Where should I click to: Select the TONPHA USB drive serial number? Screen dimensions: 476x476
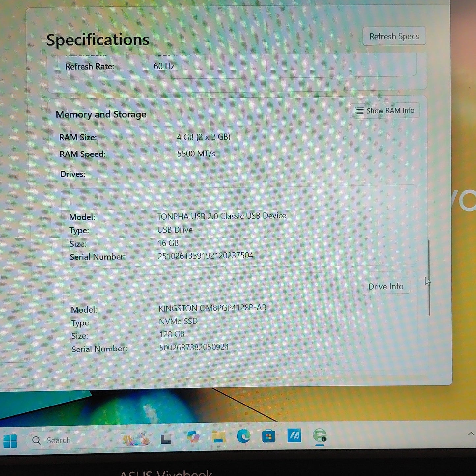(206, 256)
